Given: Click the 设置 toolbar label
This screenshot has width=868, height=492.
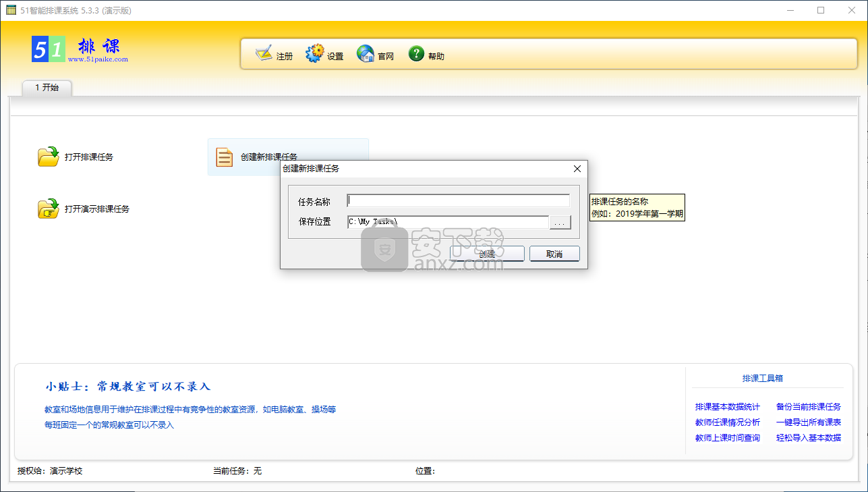Looking at the screenshot, I should (x=335, y=57).
